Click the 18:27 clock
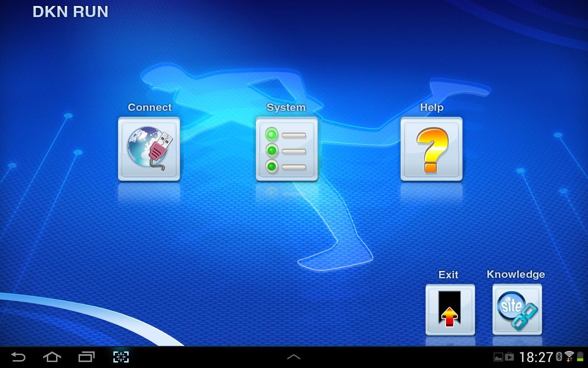588x368 pixels. pyautogui.click(x=536, y=357)
